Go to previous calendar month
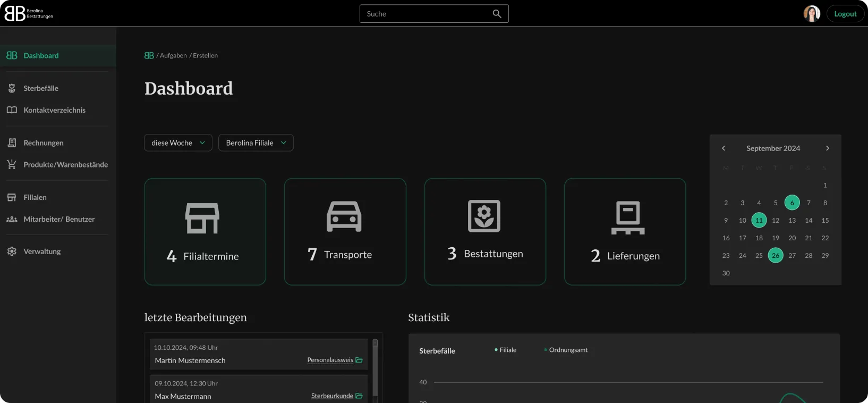 pyautogui.click(x=724, y=148)
